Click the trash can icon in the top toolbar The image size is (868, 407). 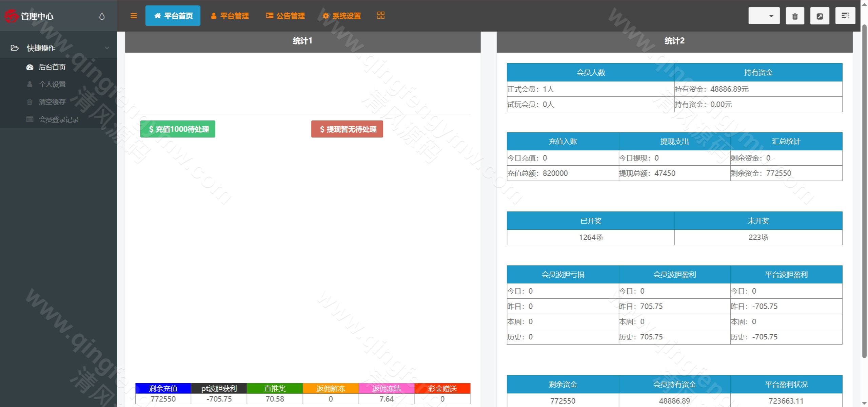[x=795, y=15]
